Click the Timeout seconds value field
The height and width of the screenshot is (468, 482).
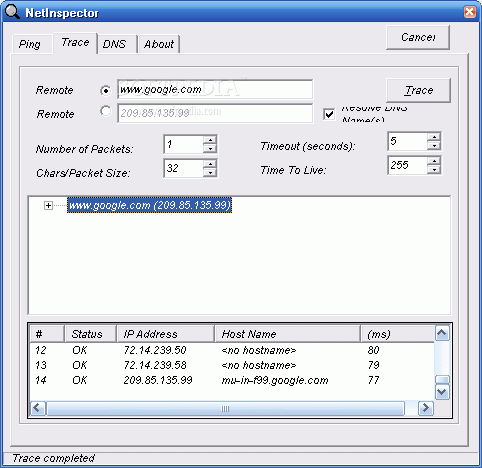click(x=408, y=141)
